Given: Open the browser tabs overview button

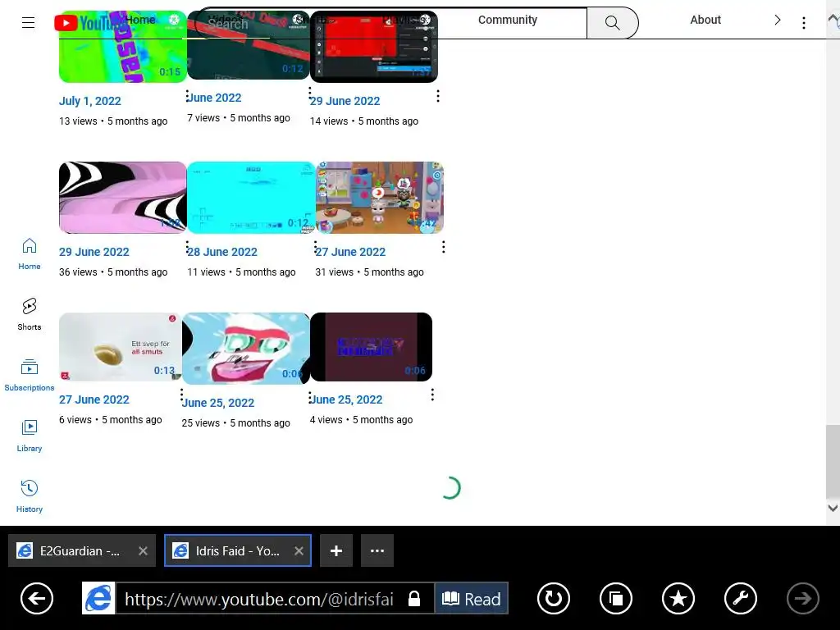Looking at the screenshot, I should coord(616,598).
